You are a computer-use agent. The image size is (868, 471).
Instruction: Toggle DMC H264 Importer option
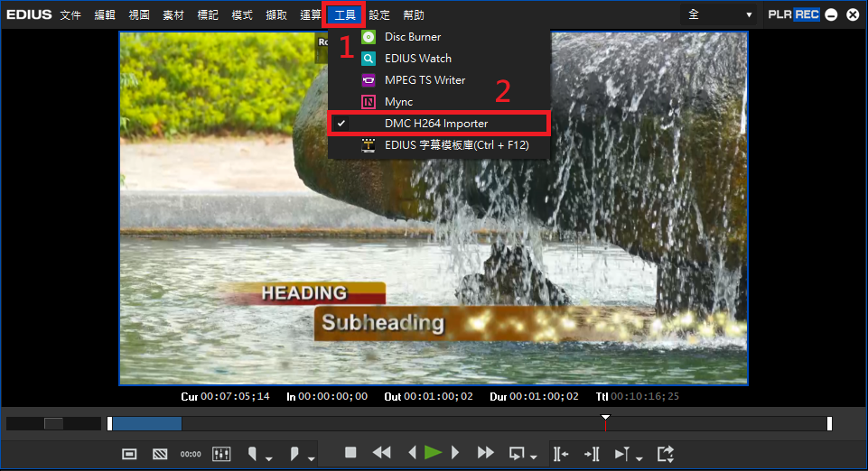439,124
